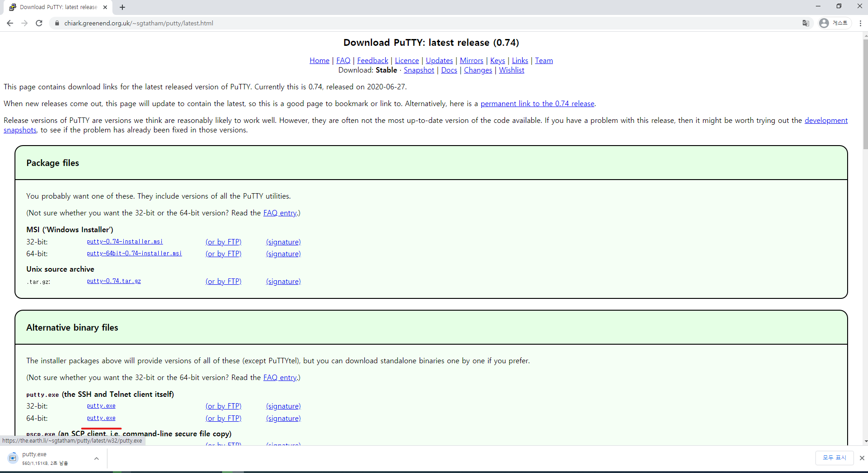Click FTP link for 32-bit MSI installer
Viewport: 868px width, 473px height.
pyautogui.click(x=223, y=242)
